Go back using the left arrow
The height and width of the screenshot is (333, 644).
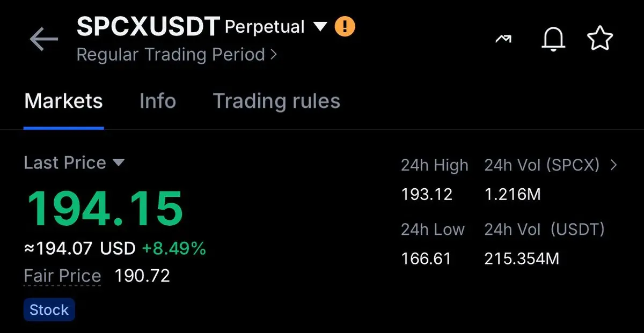point(43,40)
